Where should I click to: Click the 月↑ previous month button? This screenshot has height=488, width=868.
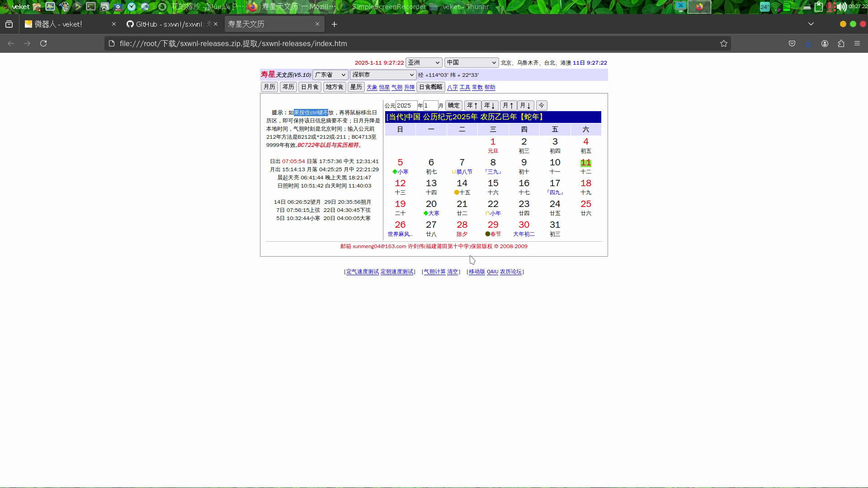click(x=508, y=105)
